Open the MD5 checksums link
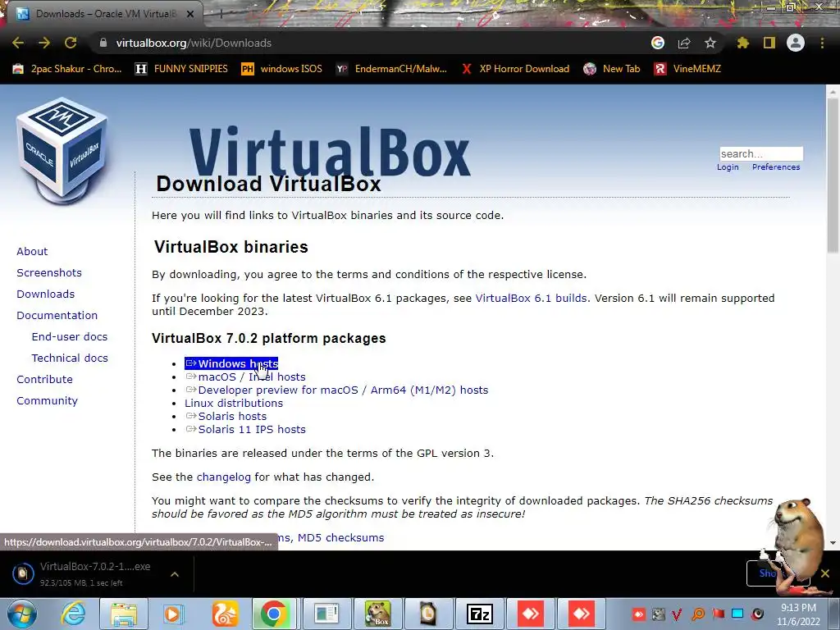This screenshot has width=840, height=630. click(x=340, y=538)
